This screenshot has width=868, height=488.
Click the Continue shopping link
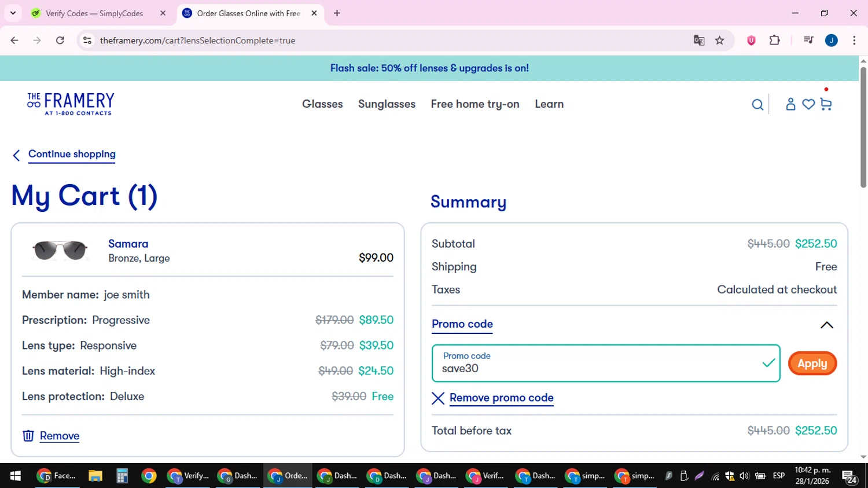point(72,154)
